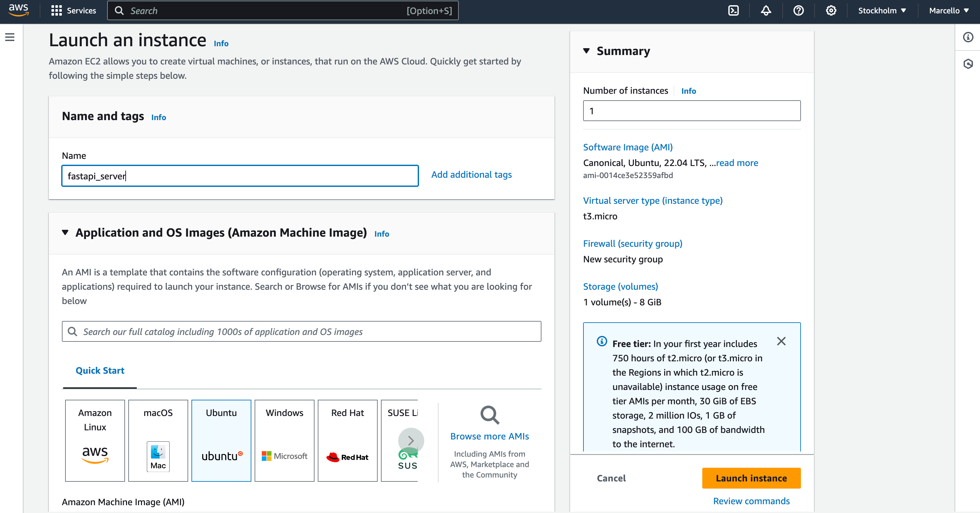Screen dimensions: 980x513
Task: Click the ami-0014ce3e52359afbd ID text
Action: [x=628, y=175]
